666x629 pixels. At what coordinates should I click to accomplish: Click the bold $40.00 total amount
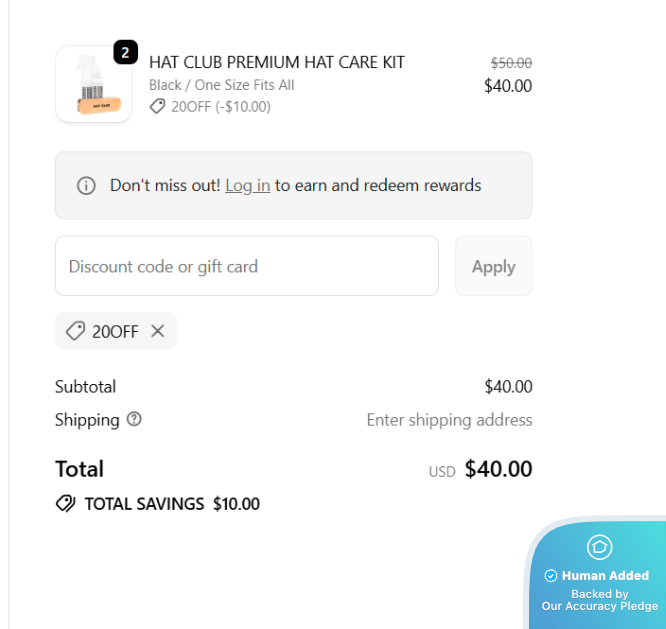pyautogui.click(x=498, y=469)
